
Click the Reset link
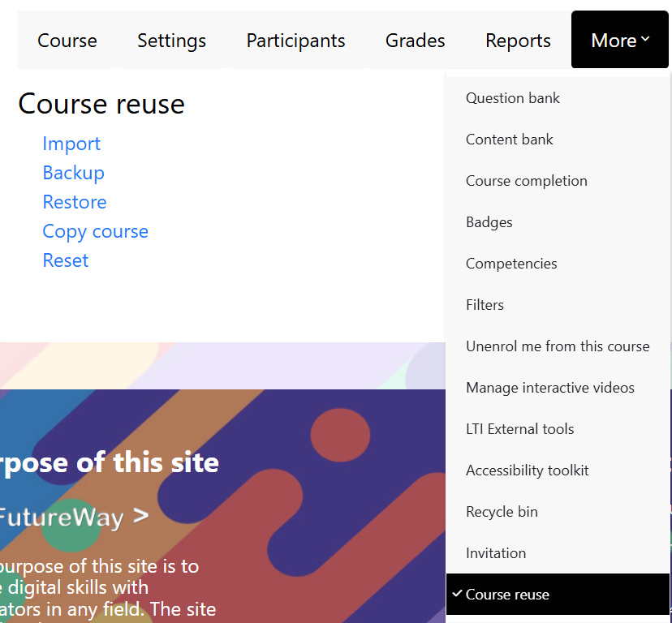pyautogui.click(x=66, y=260)
